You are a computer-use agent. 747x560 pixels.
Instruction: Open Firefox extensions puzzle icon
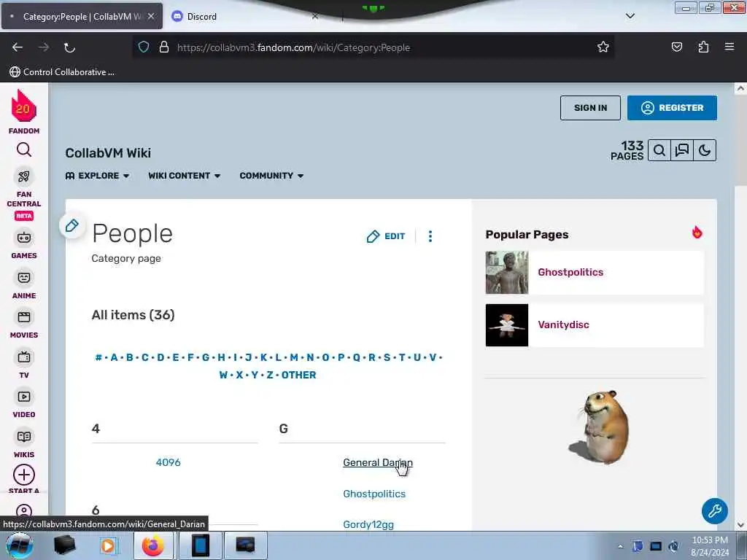(x=703, y=47)
